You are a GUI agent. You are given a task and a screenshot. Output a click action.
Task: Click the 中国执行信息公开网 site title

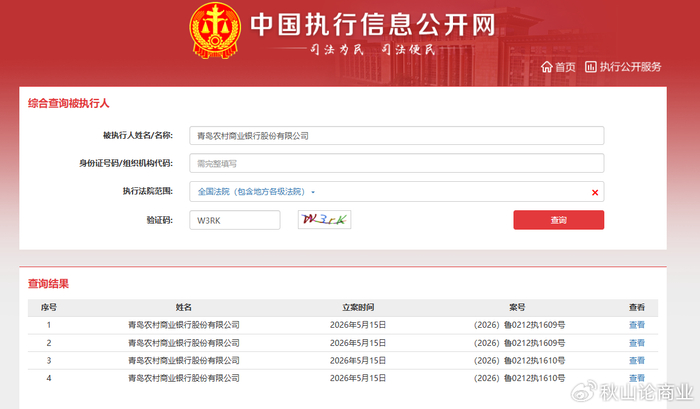click(x=373, y=25)
